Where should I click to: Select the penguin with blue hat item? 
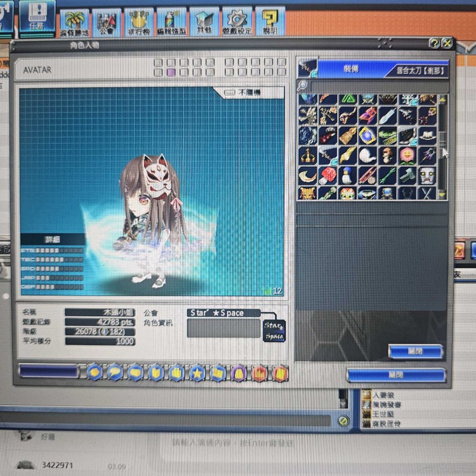click(x=347, y=175)
